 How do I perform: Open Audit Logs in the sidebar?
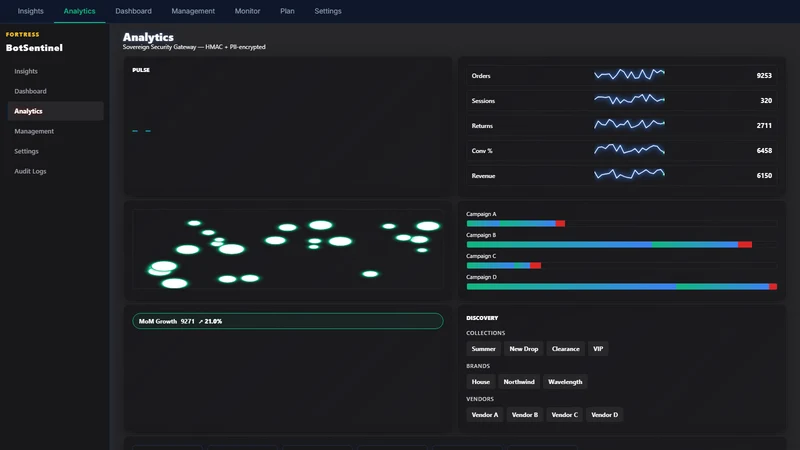tap(56, 171)
